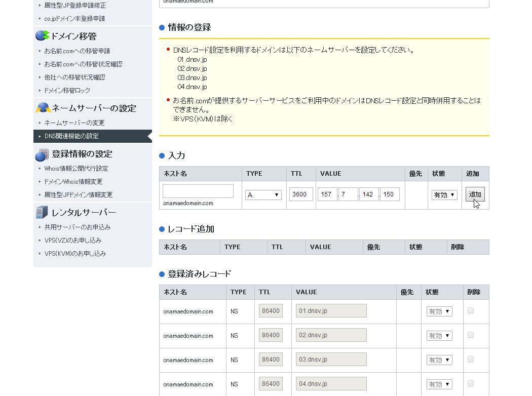The width and height of the screenshot is (532, 396).
Task: Open Whois情報公開代行設定 menu item
Action: pyautogui.click(x=76, y=169)
